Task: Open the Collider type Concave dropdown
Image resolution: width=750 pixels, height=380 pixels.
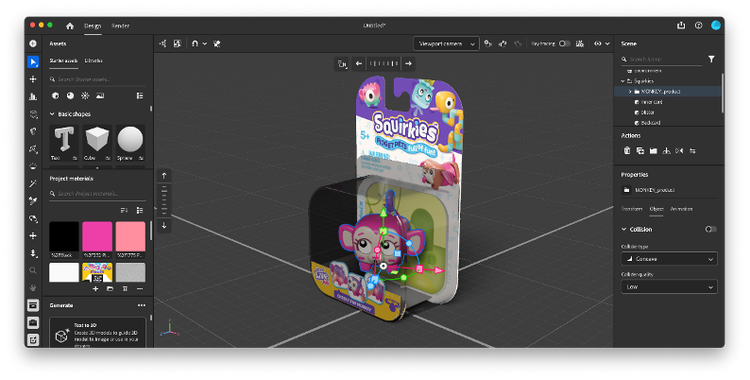Action: coord(669,259)
